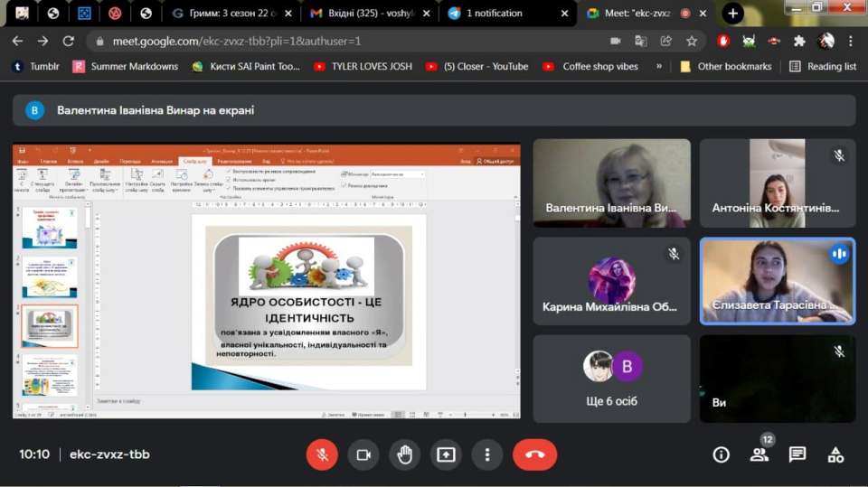Leave the call with red hang-up button
868x487 pixels.
coord(534,454)
